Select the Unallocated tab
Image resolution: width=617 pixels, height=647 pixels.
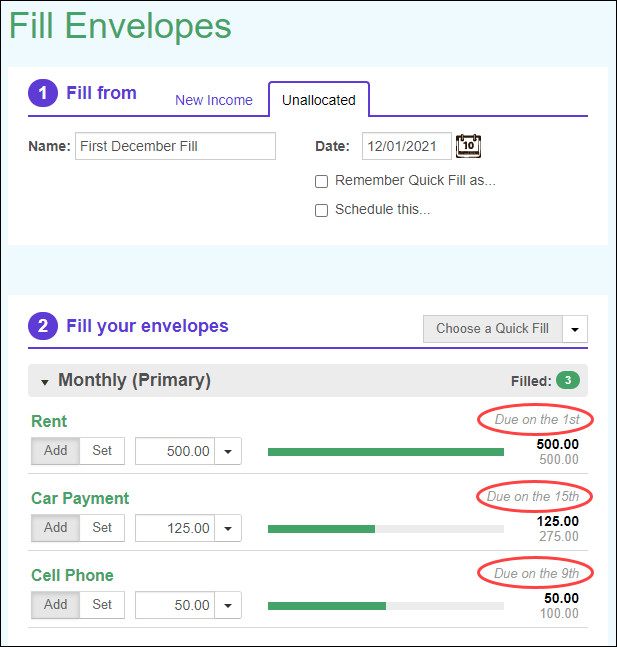319,100
